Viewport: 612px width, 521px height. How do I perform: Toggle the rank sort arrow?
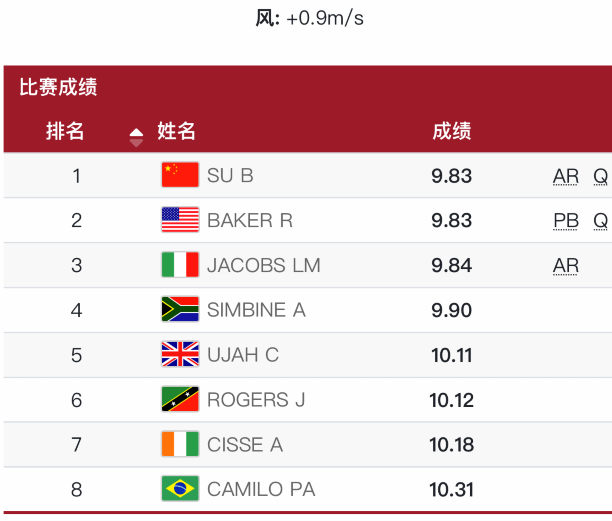click(136, 137)
